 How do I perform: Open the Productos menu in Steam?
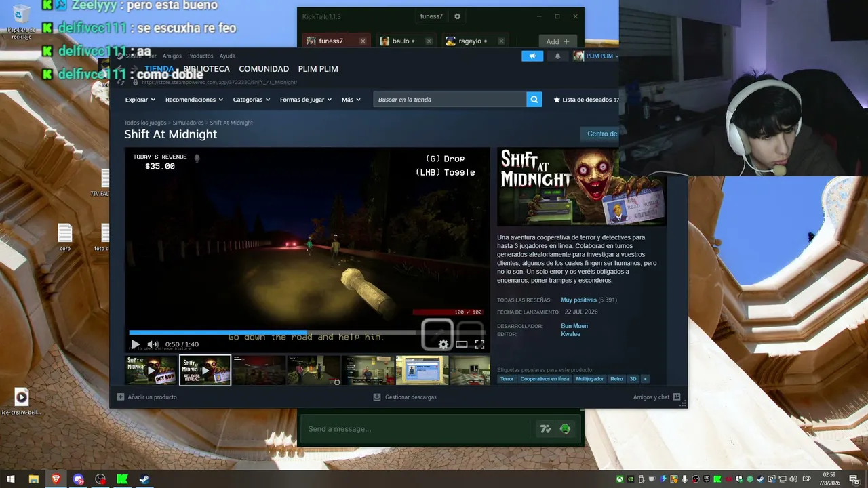201,56
